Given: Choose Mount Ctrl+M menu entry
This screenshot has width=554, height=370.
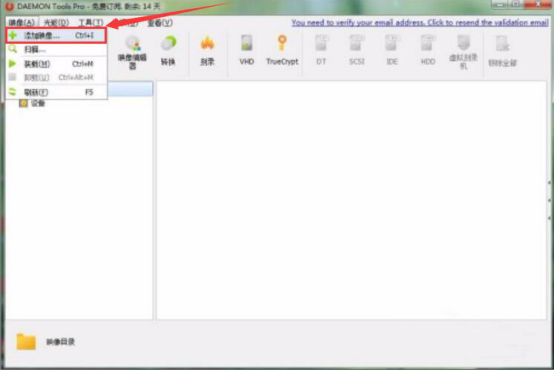Looking at the screenshot, I should [56, 64].
